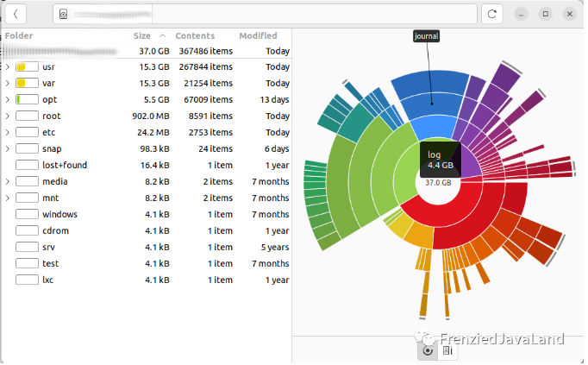Go back using the header back arrow
The height and width of the screenshot is (365, 588).
(x=16, y=15)
